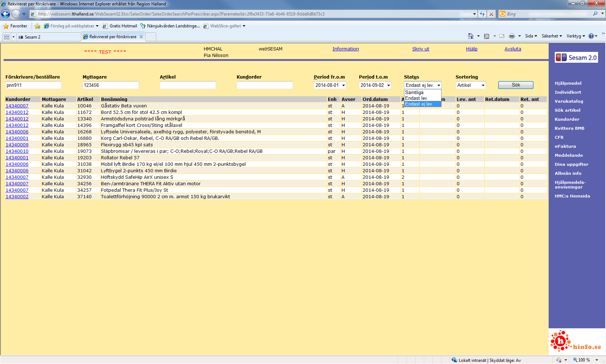Viewport: 606px width, 364px height.
Task: Open Kundorder 14340009 link
Action: click(17, 145)
